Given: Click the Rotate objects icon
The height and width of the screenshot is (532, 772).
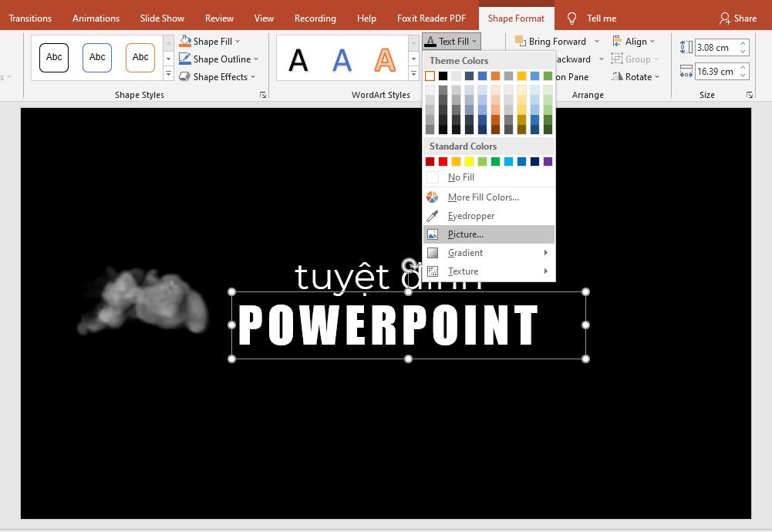Looking at the screenshot, I should pos(618,76).
